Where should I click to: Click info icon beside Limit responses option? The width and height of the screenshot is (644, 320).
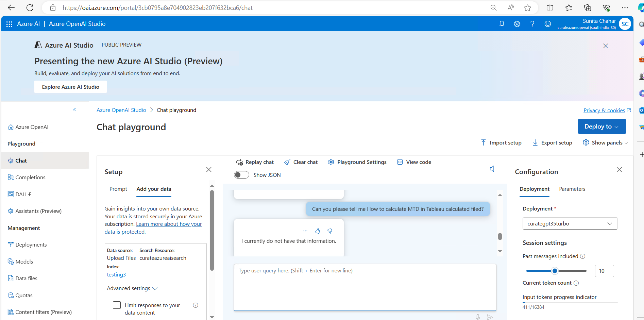196,305
